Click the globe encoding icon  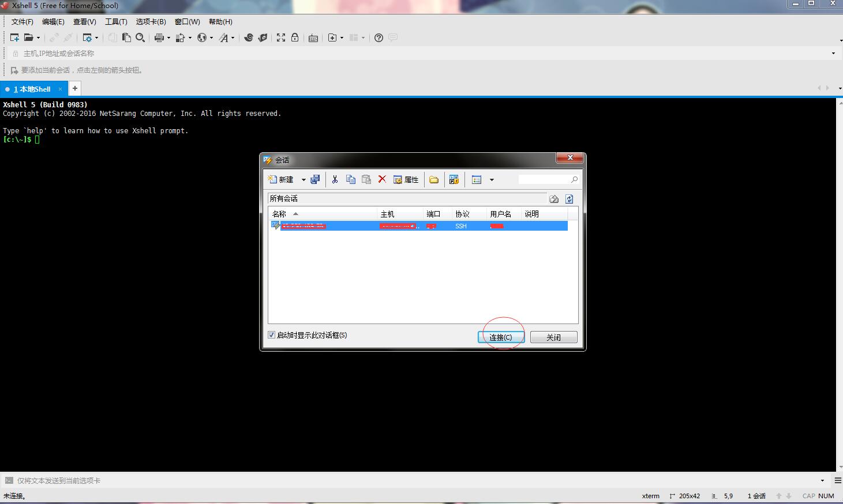202,37
